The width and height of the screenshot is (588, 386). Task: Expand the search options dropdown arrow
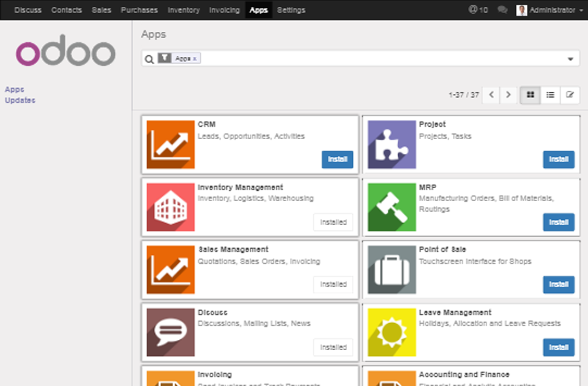(570, 59)
